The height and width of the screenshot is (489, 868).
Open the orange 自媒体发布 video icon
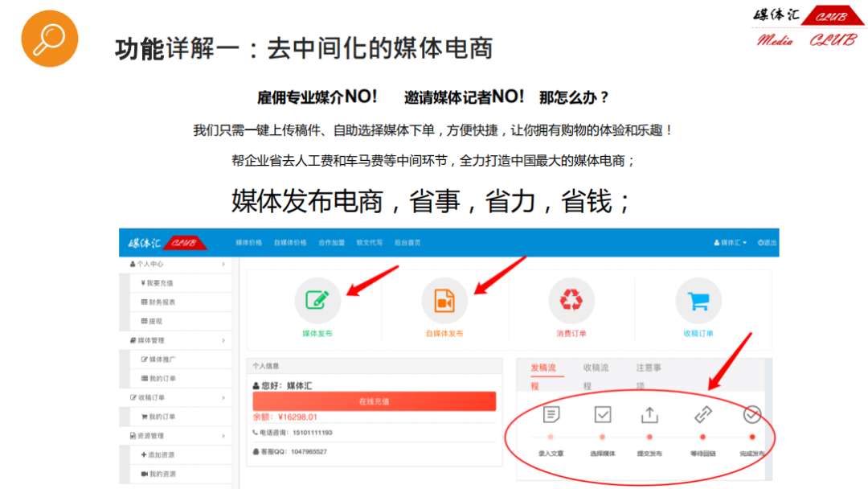[444, 301]
